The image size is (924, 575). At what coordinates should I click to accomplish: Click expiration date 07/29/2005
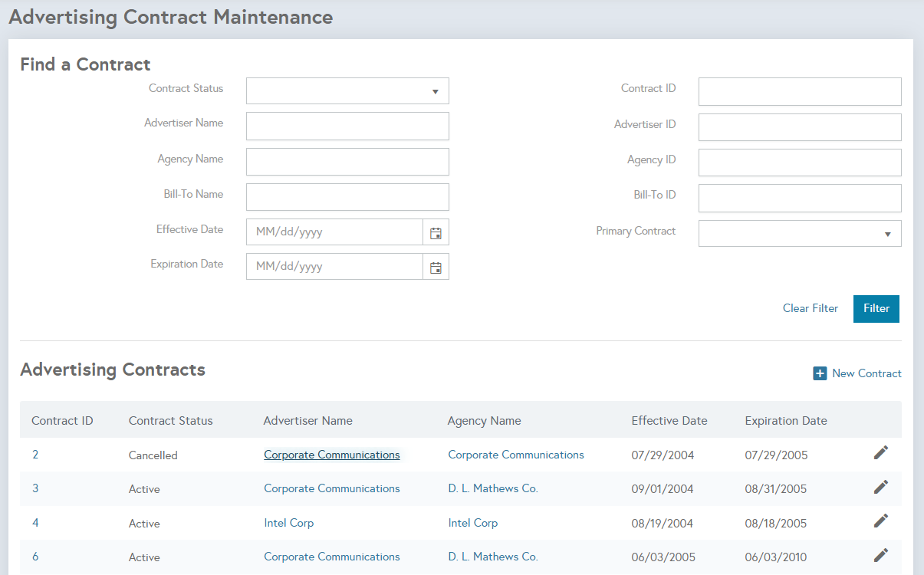click(776, 455)
